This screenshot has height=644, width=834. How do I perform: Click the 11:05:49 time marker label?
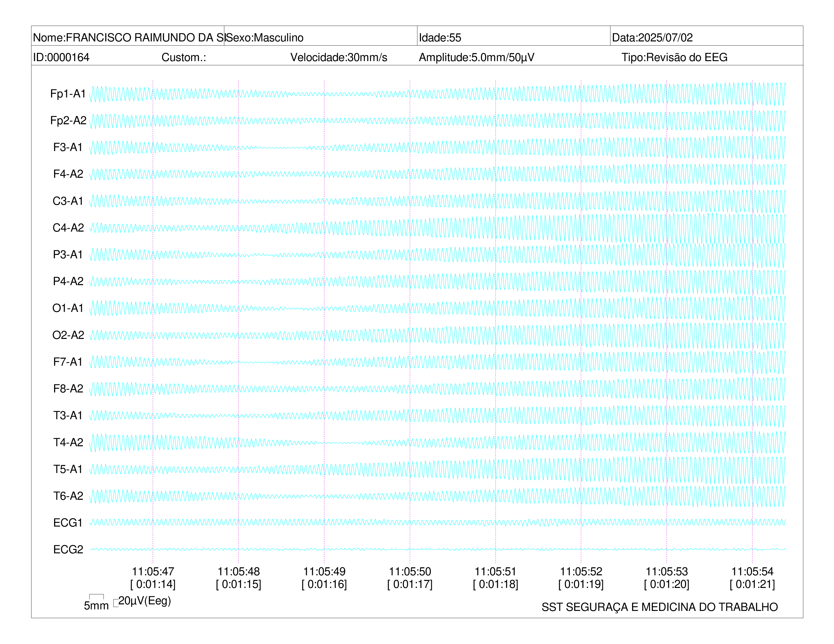pos(324,572)
